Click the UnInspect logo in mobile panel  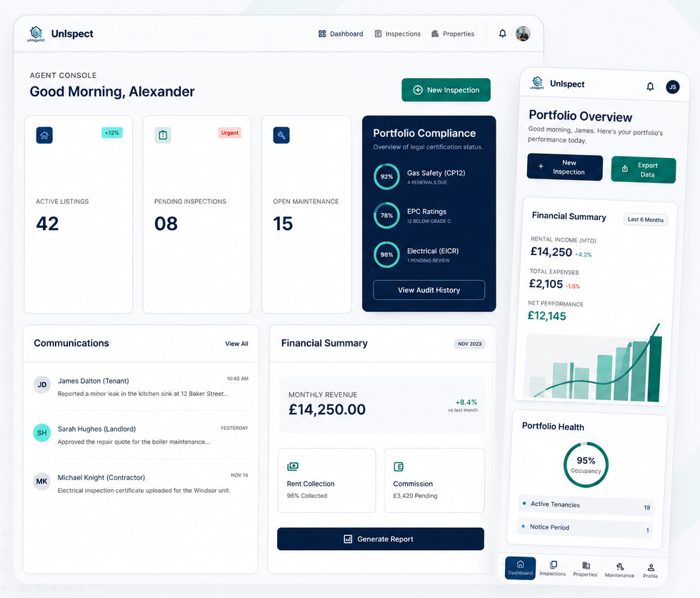click(x=537, y=83)
